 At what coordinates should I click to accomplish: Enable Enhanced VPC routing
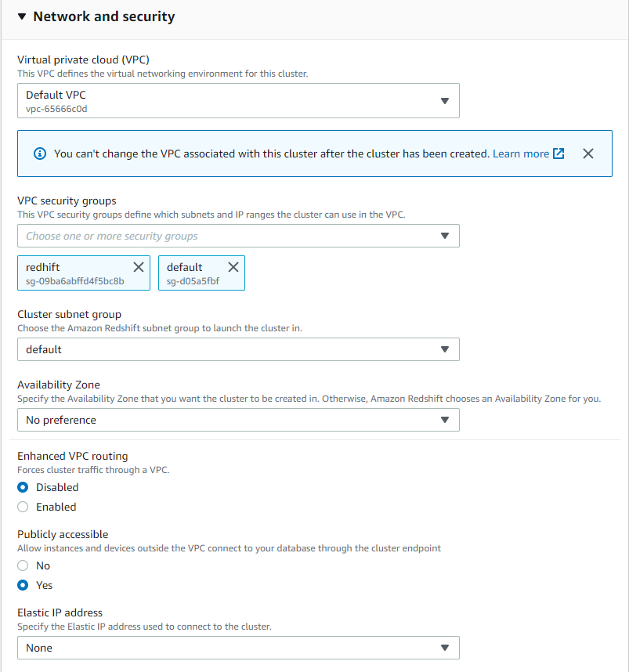click(23, 506)
